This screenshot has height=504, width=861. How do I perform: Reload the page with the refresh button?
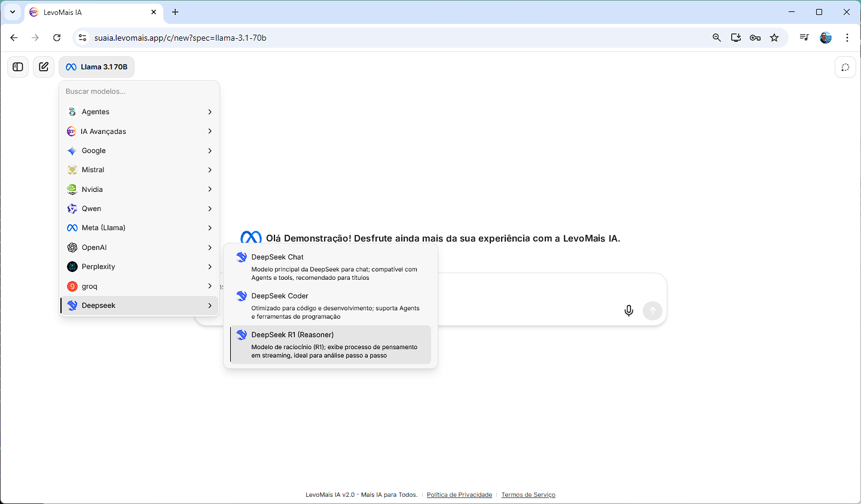tap(57, 38)
